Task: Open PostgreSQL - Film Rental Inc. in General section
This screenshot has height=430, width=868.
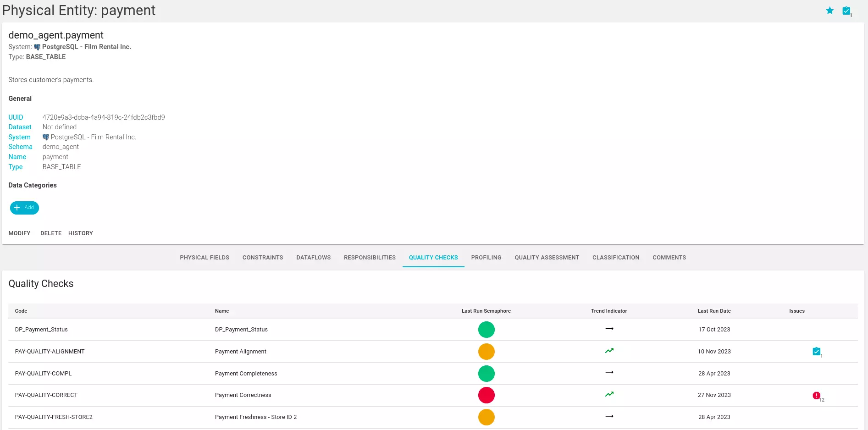Action: pyautogui.click(x=94, y=137)
